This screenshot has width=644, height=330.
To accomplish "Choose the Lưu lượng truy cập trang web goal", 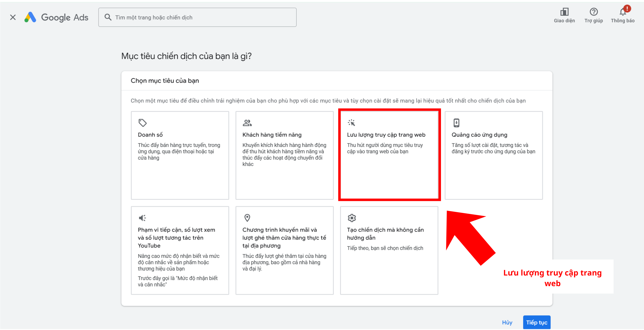I will 389,155.
